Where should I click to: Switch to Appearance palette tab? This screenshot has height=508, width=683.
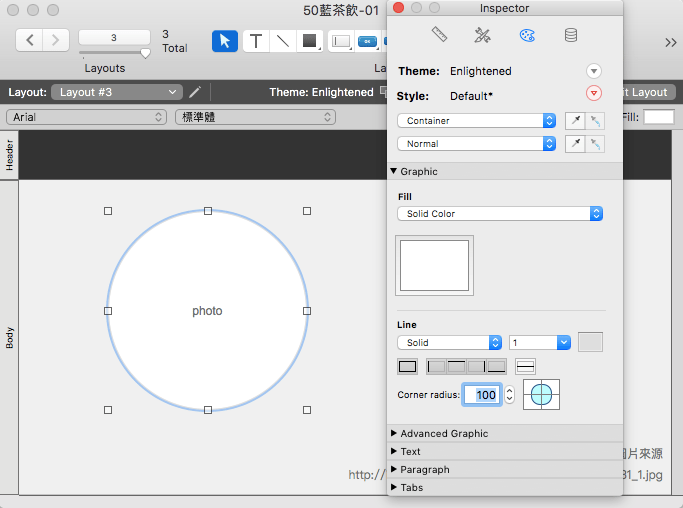[x=527, y=36]
